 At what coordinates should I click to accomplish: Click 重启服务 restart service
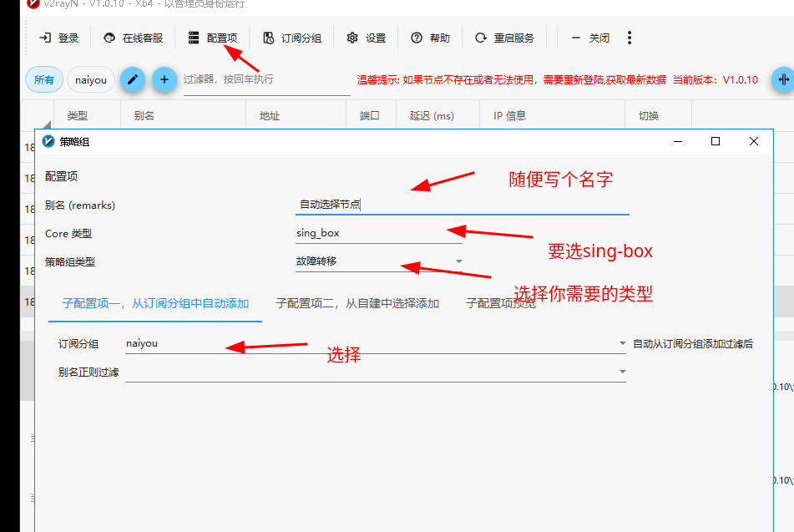pos(505,38)
